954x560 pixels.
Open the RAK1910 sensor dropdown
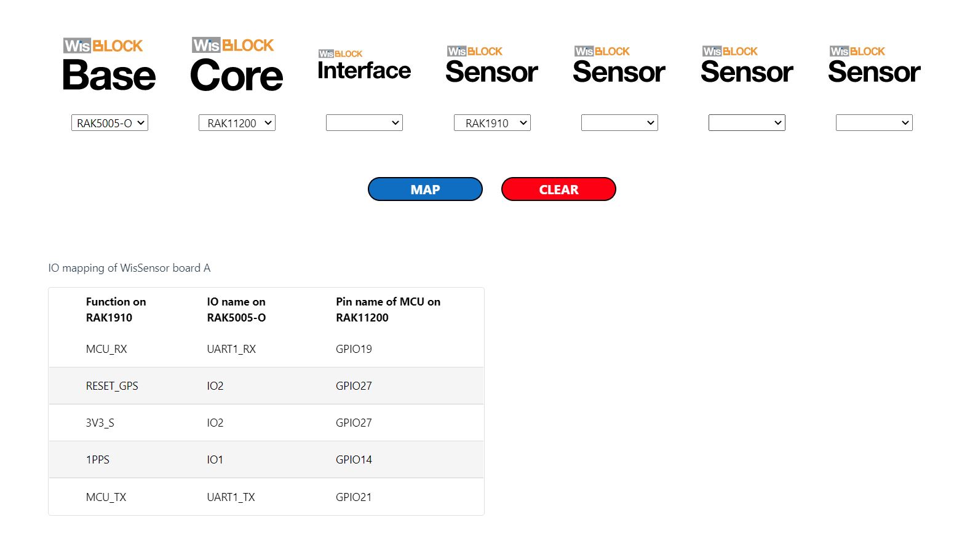click(492, 123)
